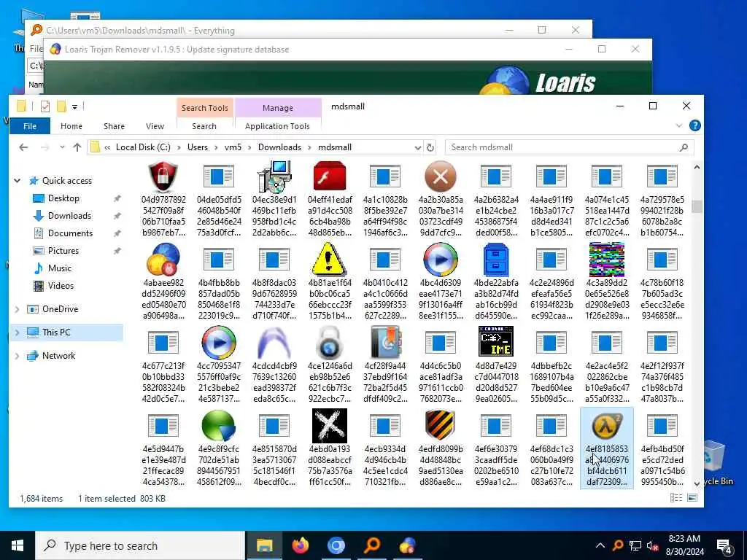This screenshot has width=747, height=560.
Task: Click the file list scrollbar thumb
Action: pos(697,206)
